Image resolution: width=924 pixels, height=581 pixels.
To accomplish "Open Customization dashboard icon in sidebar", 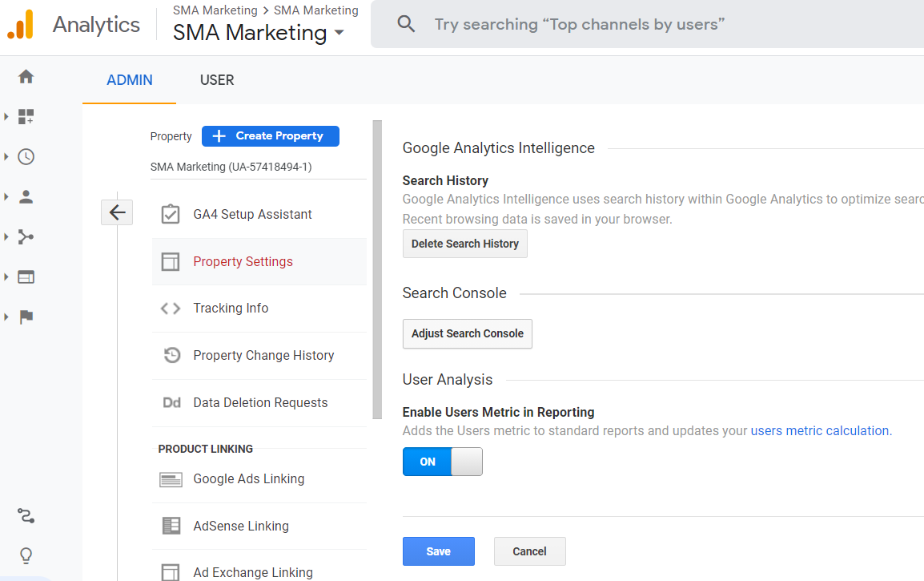I will pyautogui.click(x=26, y=117).
